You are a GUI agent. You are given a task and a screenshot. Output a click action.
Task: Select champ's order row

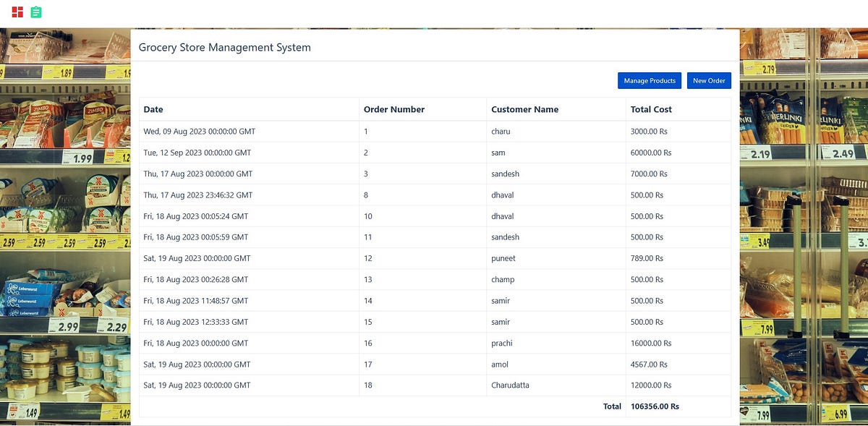coord(434,279)
